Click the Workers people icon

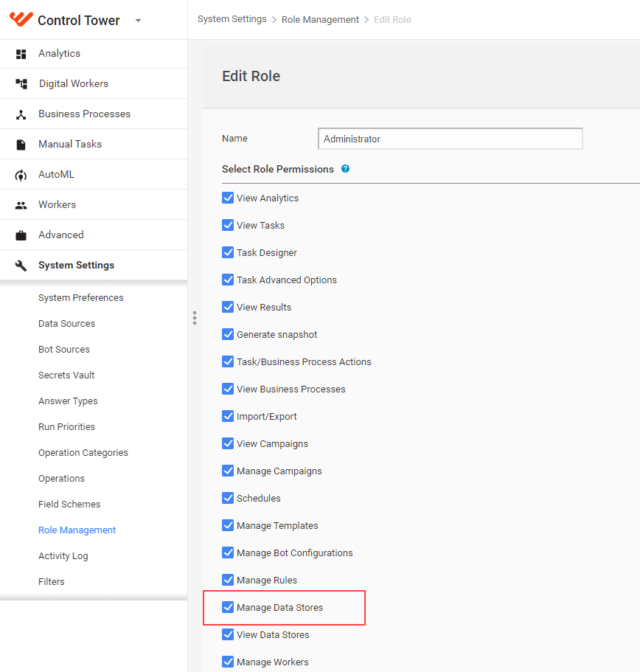point(21,206)
